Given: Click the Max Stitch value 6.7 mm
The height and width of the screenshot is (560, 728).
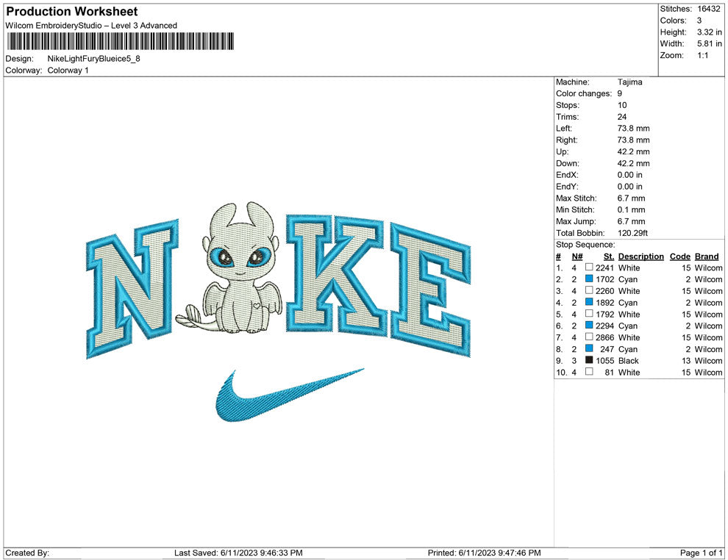Looking at the screenshot, I should pos(632,198).
